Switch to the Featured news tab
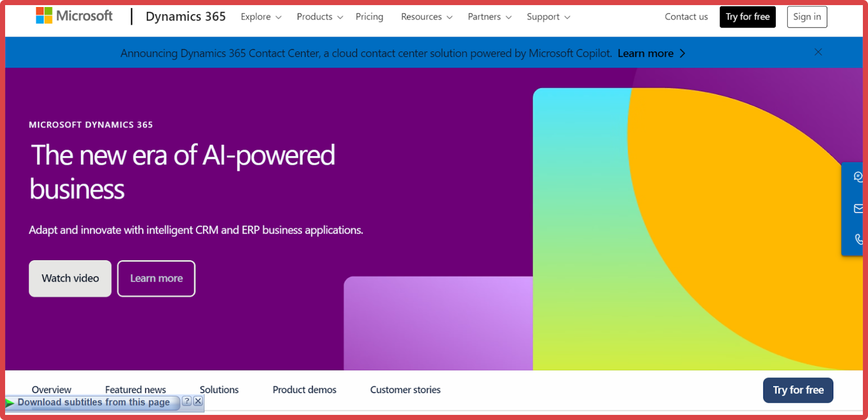Screen dimensions: 868x420 point(136,390)
